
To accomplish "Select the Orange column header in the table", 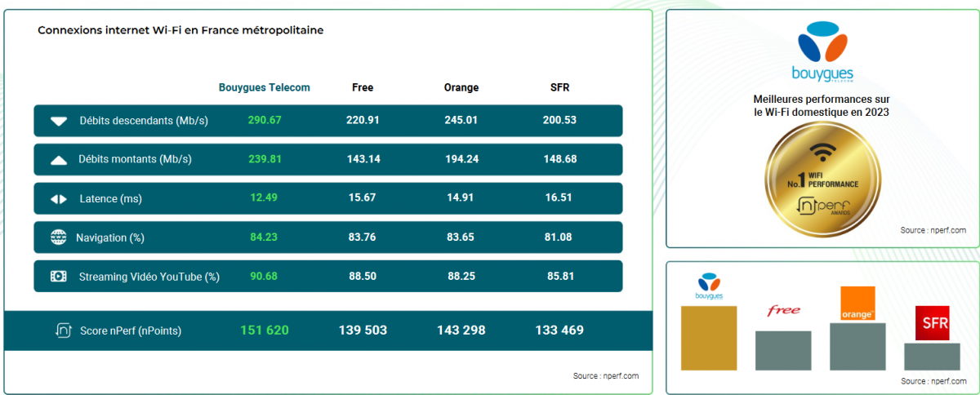I will [461, 88].
